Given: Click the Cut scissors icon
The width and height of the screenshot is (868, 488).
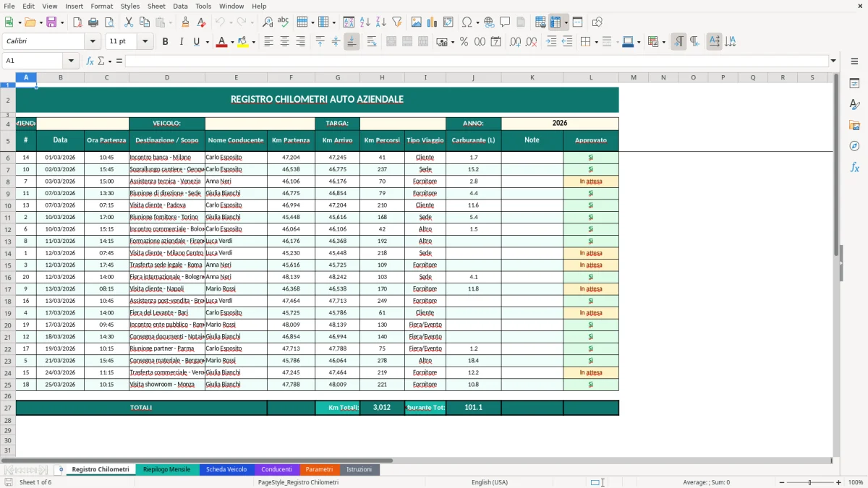Looking at the screenshot, I should point(128,22).
